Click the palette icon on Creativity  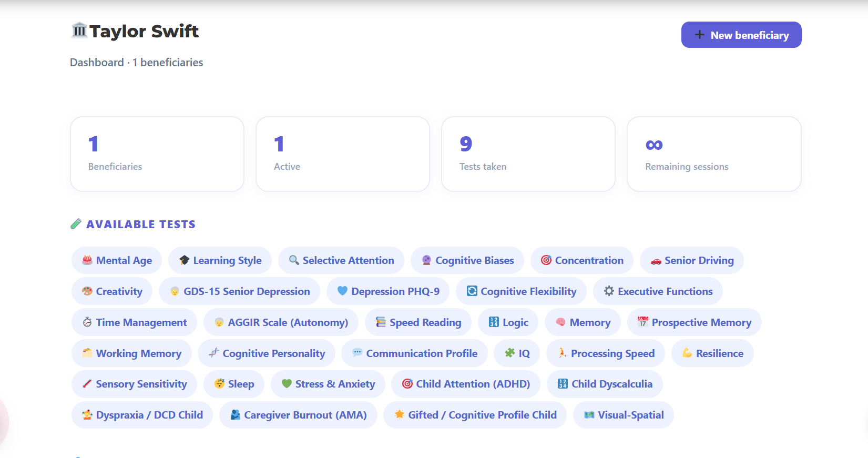[x=87, y=291]
